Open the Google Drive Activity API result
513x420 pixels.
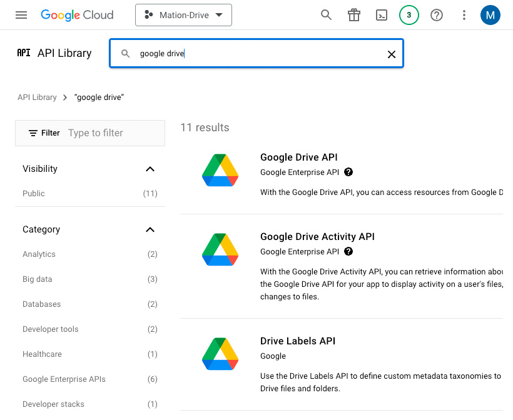(x=317, y=237)
